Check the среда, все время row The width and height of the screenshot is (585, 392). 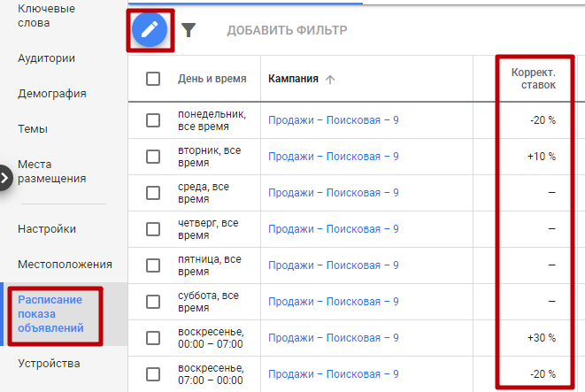[153, 193]
